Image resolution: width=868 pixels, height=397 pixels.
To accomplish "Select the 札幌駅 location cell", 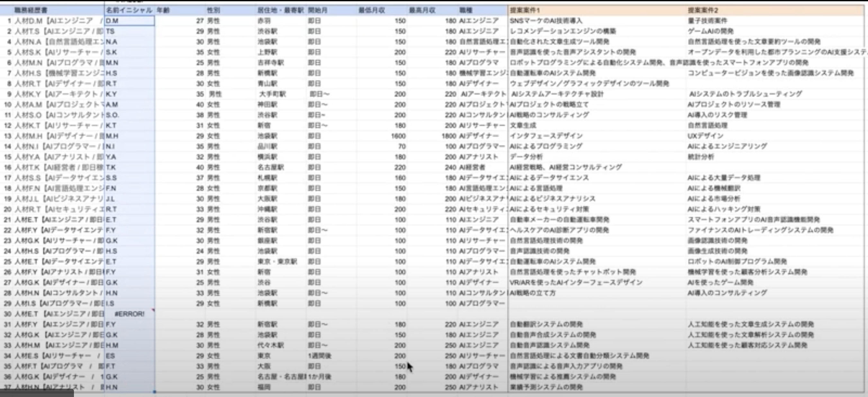I will point(267,178).
